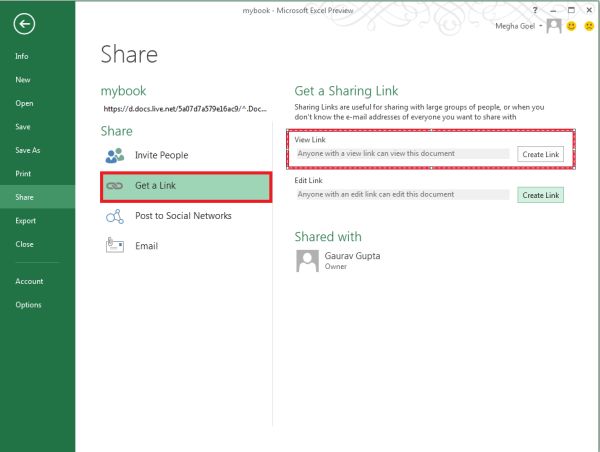
Task: Click the smiley happy face feedback icon
Action: point(571,26)
